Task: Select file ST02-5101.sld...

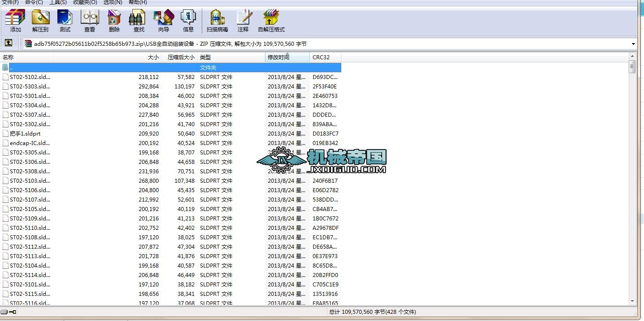Action: click(x=30, y=284)
